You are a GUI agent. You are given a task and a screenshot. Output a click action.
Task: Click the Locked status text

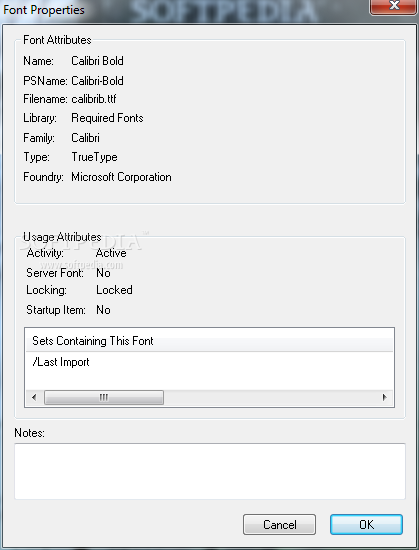point(114,290)
